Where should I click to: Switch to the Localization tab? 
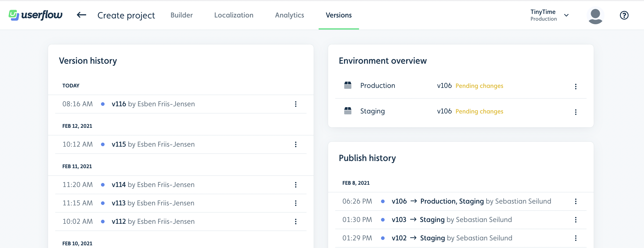tap(234, 15)
